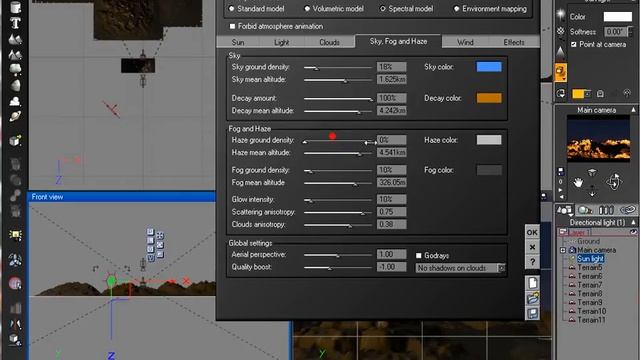Click the floppy disk save icon
The height and width of the screenshot is (360, 640).
pos(532,313)
